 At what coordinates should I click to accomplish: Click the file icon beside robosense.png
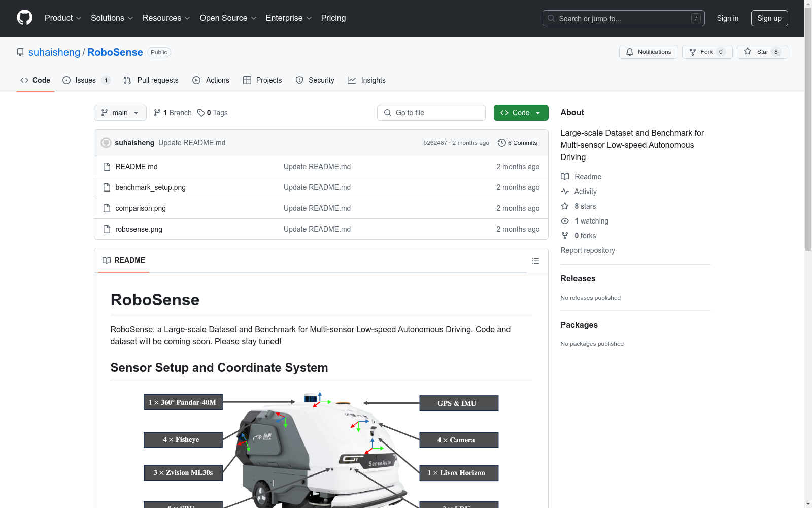(107, 229)
